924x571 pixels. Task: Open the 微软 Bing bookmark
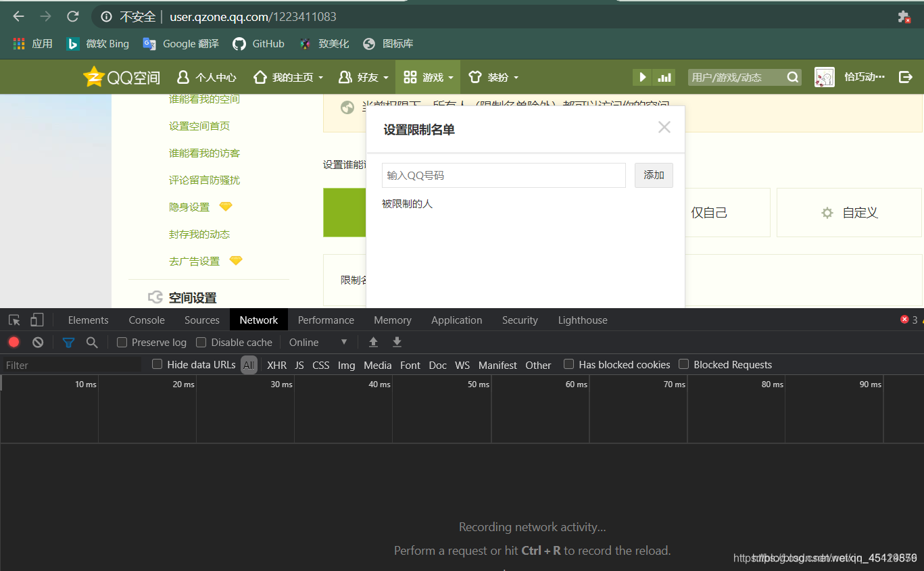[97, 43]
